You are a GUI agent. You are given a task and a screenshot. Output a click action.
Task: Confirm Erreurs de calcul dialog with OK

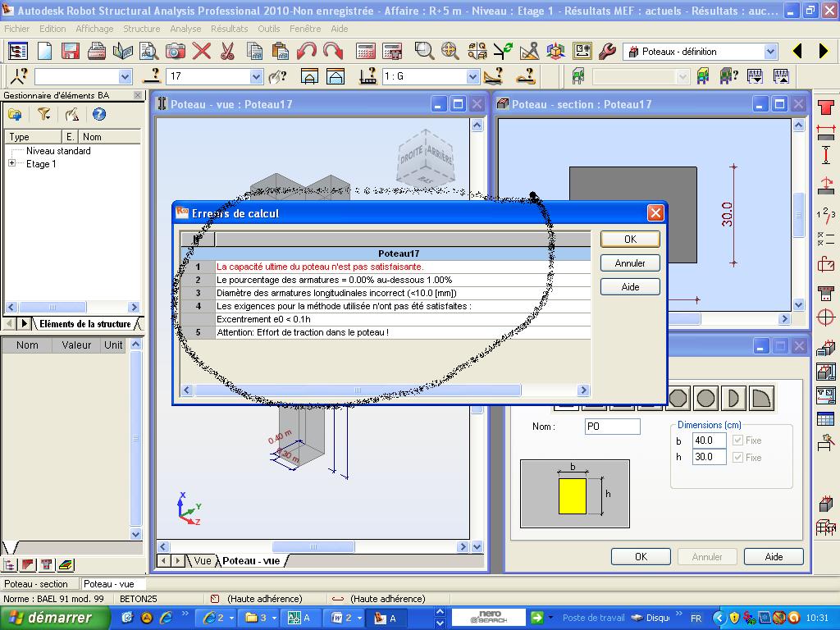(630, 240)
